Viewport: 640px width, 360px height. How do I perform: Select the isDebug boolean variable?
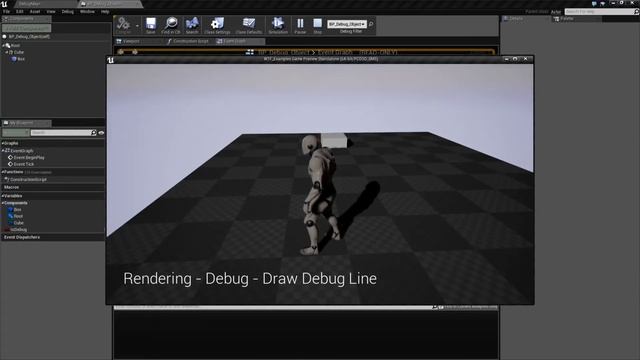click(x=16, y=230)
